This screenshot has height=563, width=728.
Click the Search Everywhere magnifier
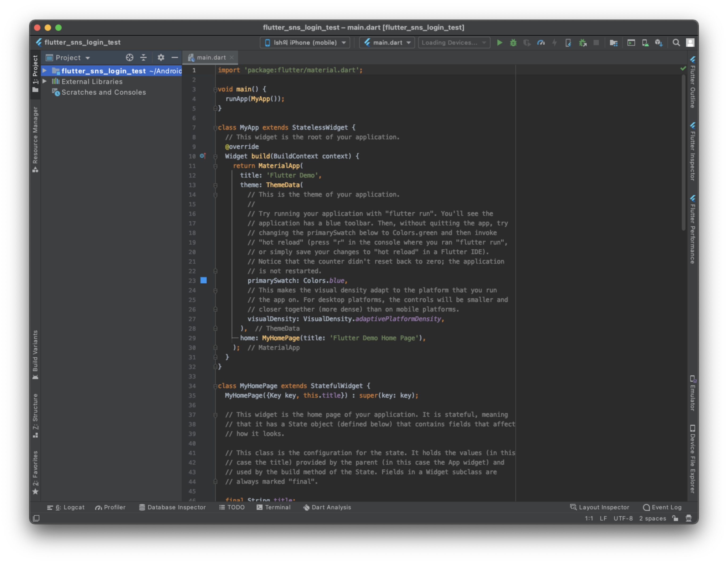click(x=676, y=43)
